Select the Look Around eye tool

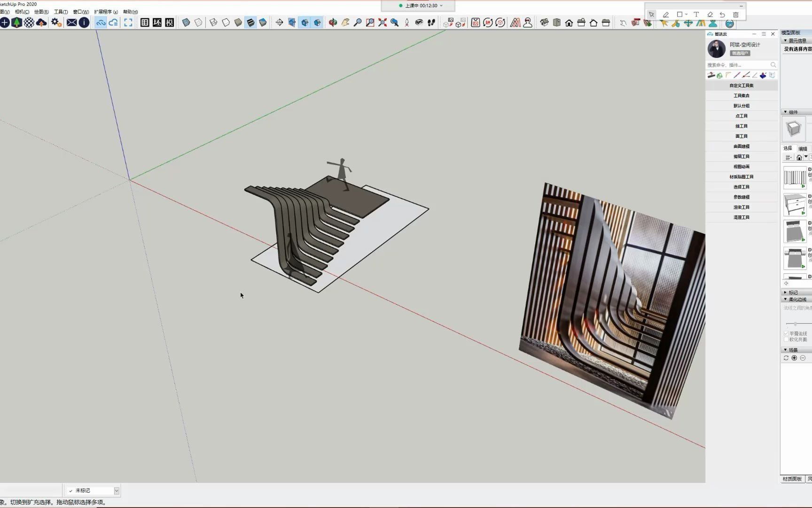419,23
